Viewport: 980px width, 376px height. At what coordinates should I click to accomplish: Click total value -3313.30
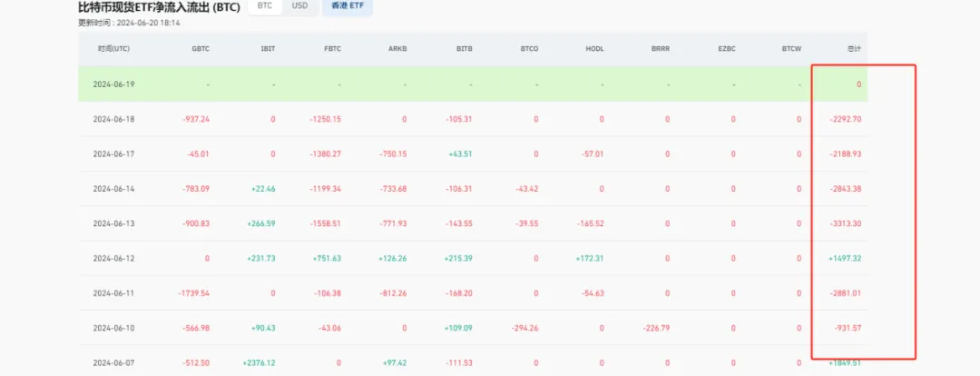pyautogui.click(x=847, y=223)
